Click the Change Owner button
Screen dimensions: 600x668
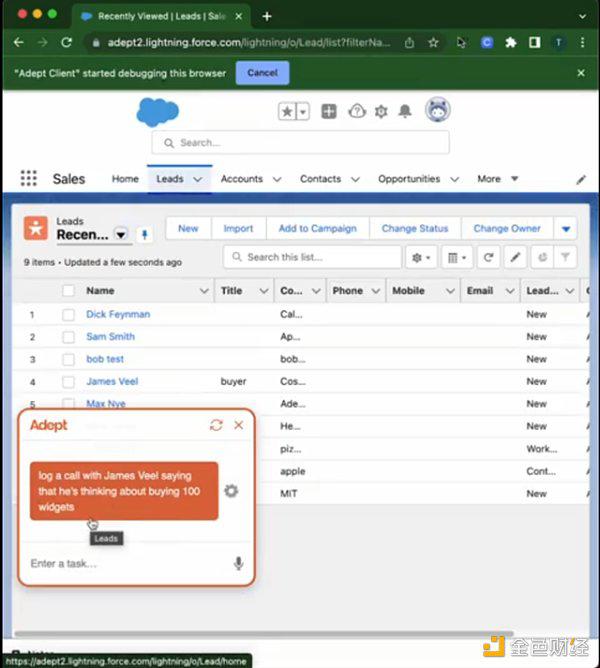coord(507,229)
